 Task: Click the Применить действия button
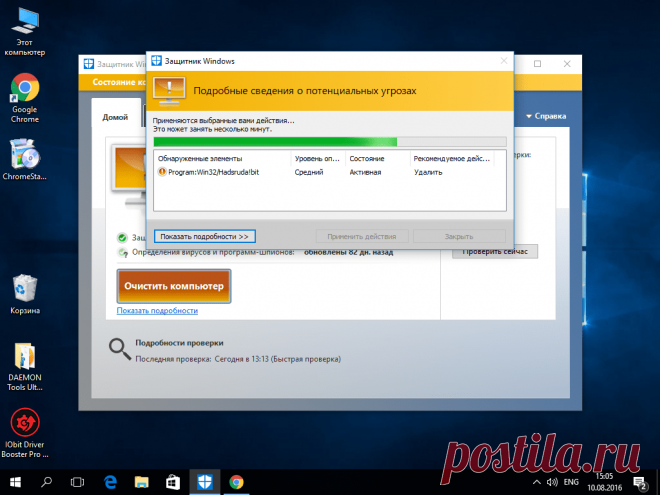pos(362,237)
